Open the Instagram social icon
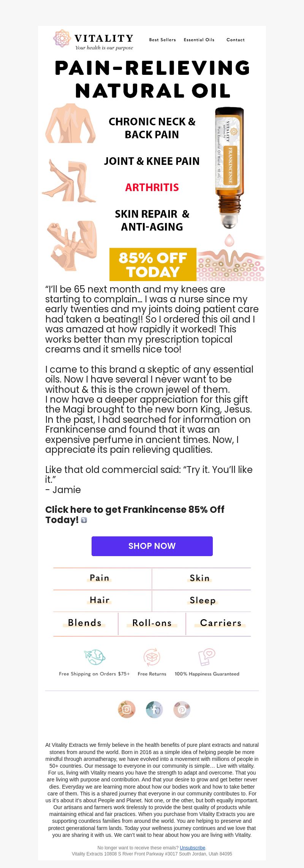 coord(127,709)
